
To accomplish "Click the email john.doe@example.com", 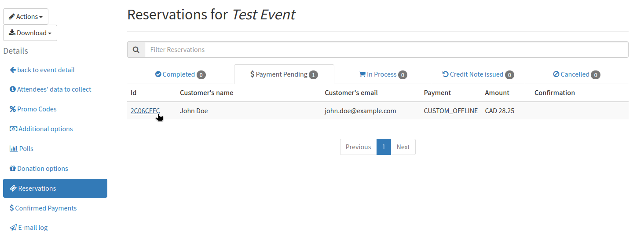I will [360, 111].
